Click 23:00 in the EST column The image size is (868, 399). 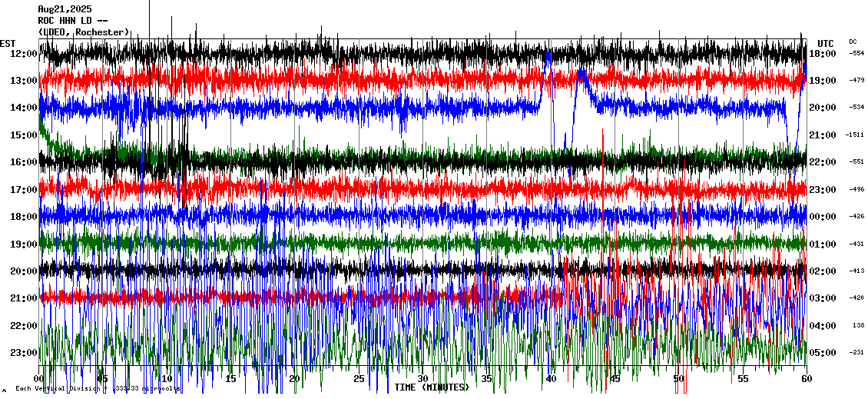click(23, 353)
